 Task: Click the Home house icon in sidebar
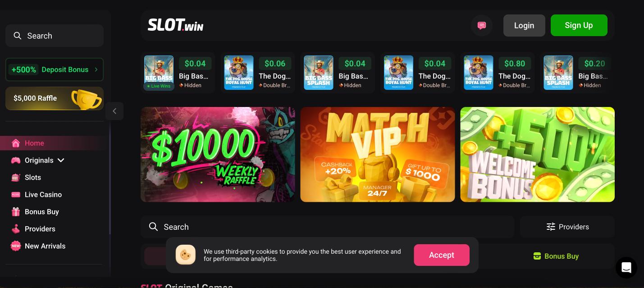point(16,143)
